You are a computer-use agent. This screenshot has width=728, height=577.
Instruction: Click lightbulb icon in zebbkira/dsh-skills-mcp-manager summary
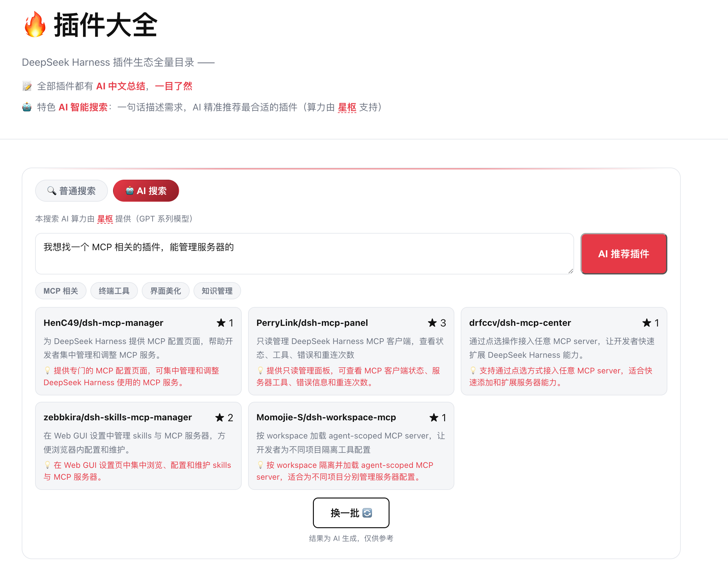click(x=48, y=465)
